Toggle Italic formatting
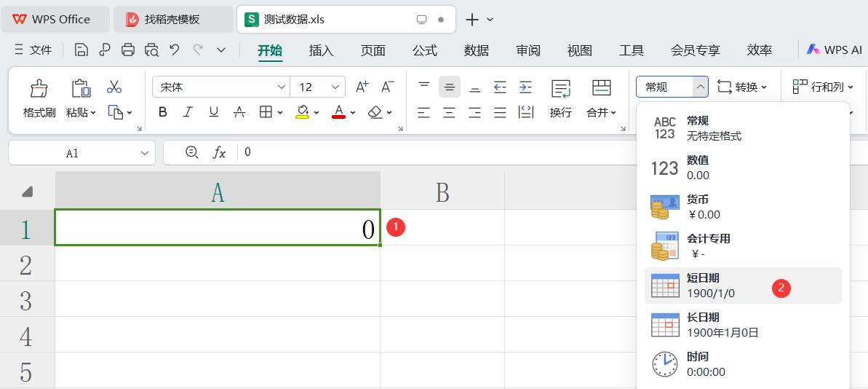The image size is (868, 389). 188,112
